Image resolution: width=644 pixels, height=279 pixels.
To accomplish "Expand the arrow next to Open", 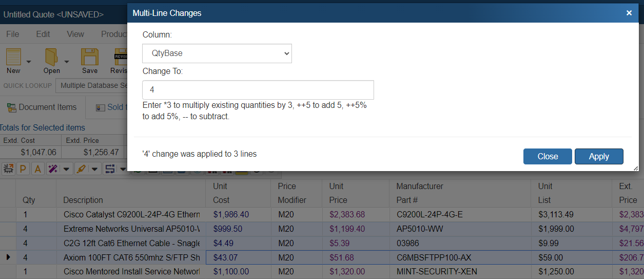I will coord(66,61).
